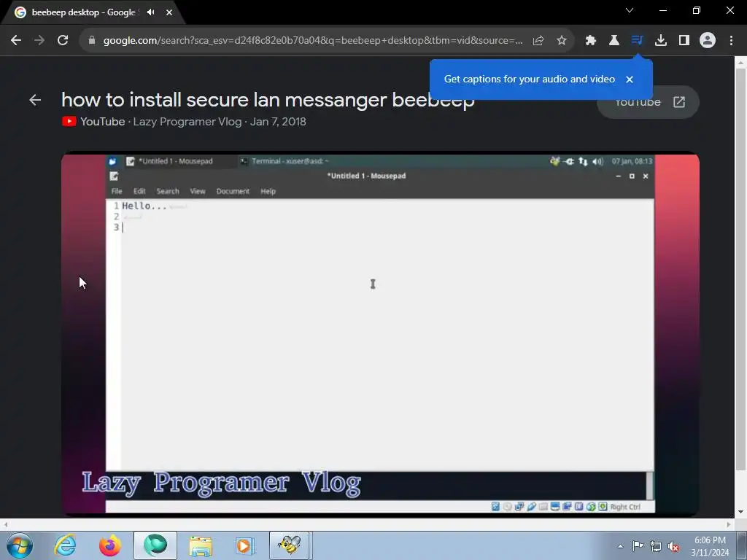The width and height of the screenshot is (747, 560).
Task: Close the beebeep desktop tab
Action: pyautogui.click(x=169, y=12)
